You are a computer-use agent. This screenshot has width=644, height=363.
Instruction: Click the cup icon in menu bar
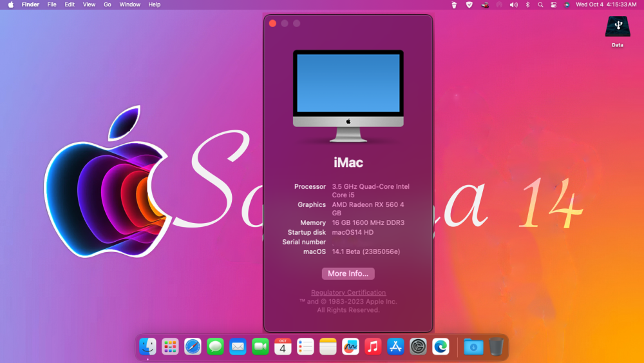(454, 5)
